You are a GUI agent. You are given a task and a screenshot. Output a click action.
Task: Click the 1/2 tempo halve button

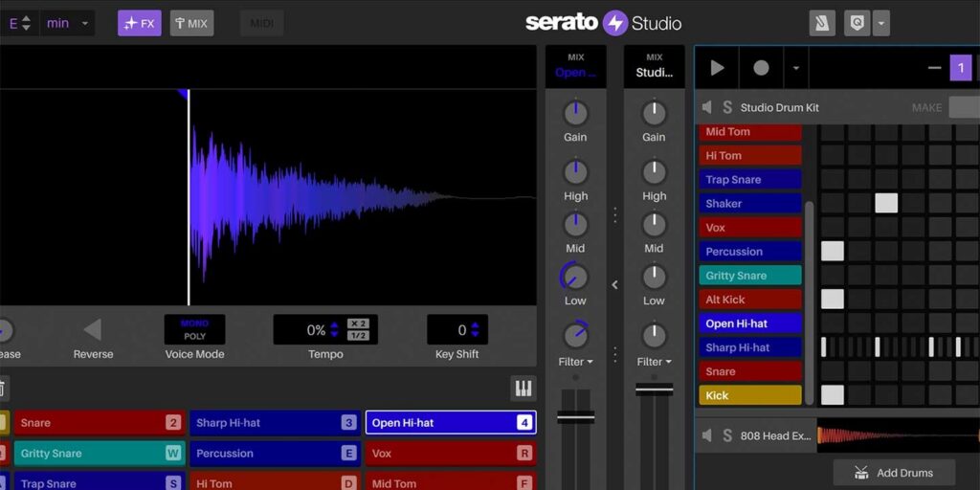pyautogui.click(x=358, y=336)
